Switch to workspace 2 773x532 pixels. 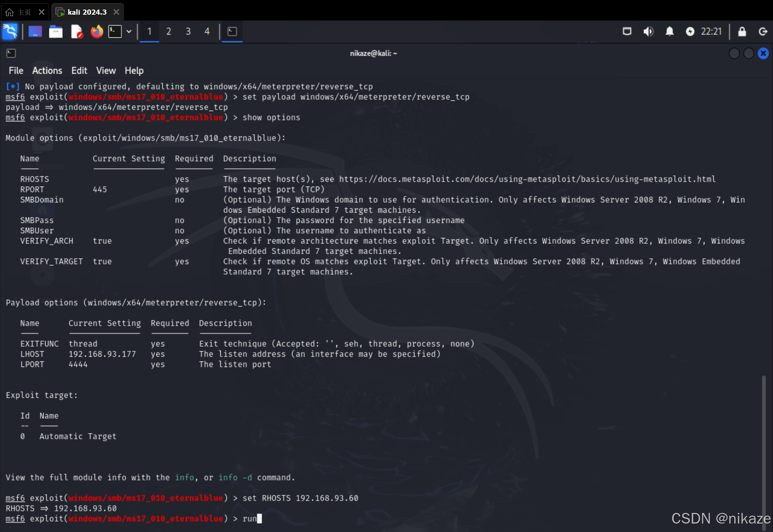tap(169, 32)
